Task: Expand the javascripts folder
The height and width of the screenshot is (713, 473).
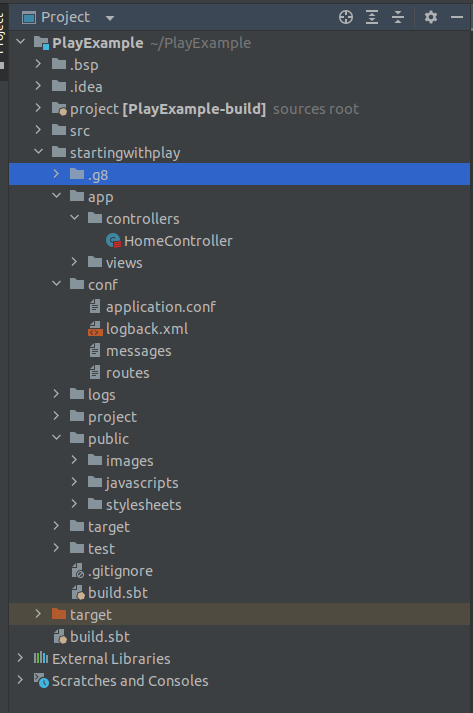Action: pyautogui.click(x=74, y=482)
